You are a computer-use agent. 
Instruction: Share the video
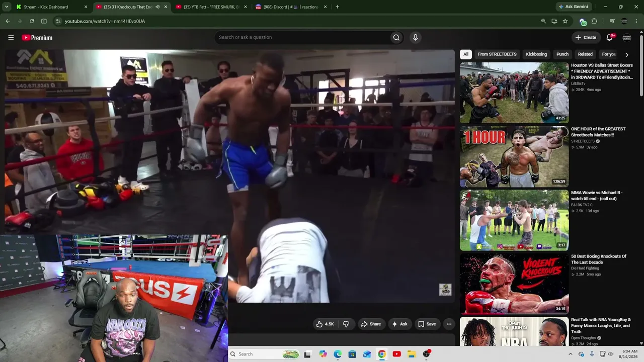tap(371, 324)
